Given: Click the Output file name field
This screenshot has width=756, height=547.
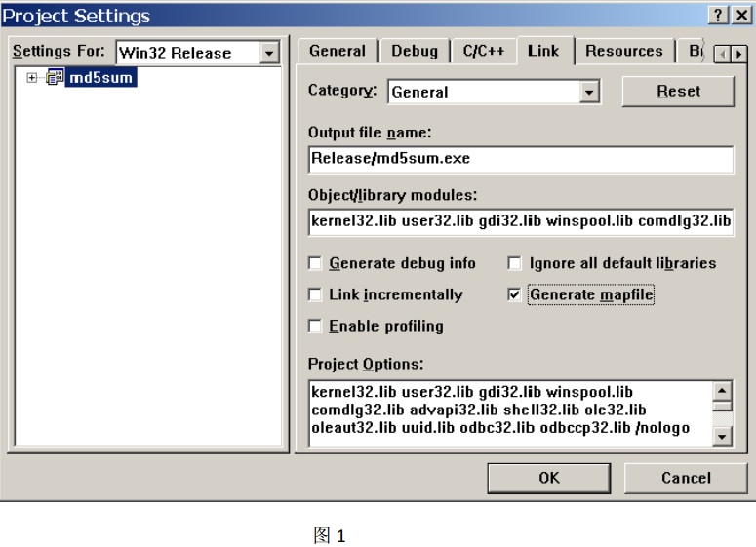Looking at the screenshot, I should pyautogui.click(x=519, y=159).
